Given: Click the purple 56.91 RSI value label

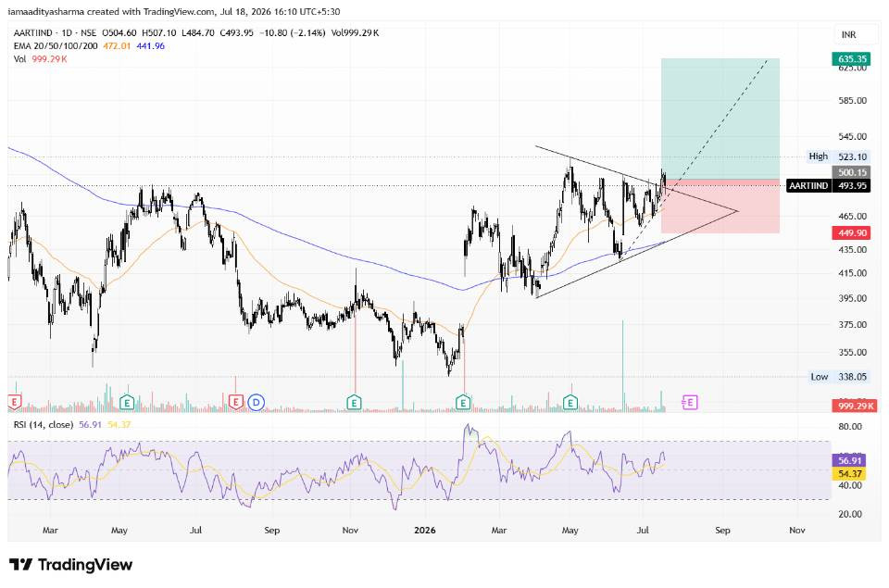Looking at the screenshot, I should click(849, 461).
